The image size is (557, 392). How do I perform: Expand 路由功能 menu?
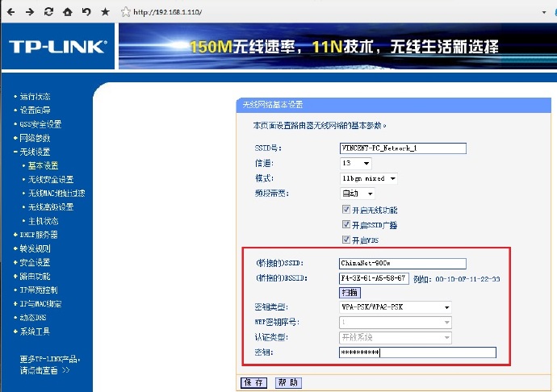pyautogui.click(x=35, y=276)
